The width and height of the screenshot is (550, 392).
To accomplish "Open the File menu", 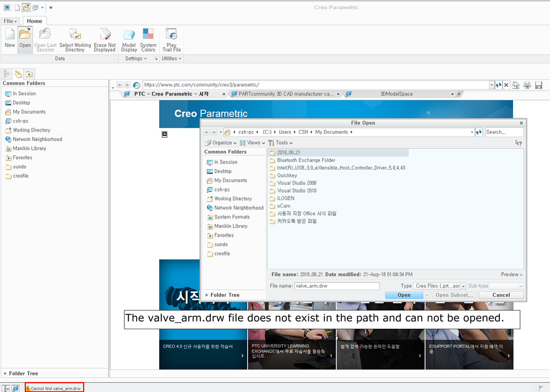I will [10, 21].
